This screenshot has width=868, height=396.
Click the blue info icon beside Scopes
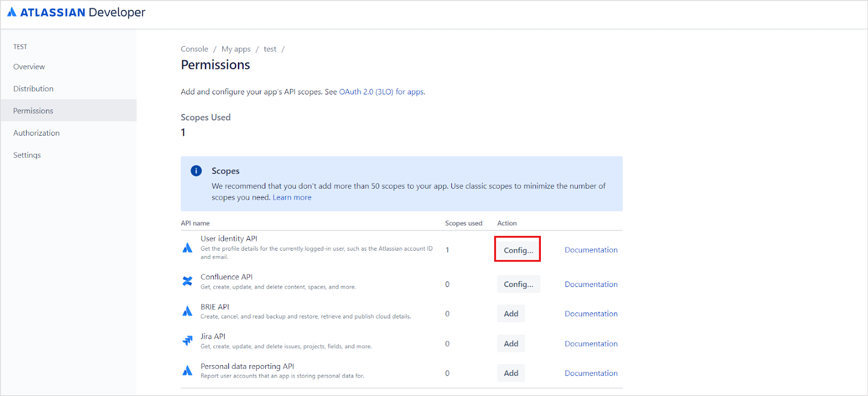(196, 171)
